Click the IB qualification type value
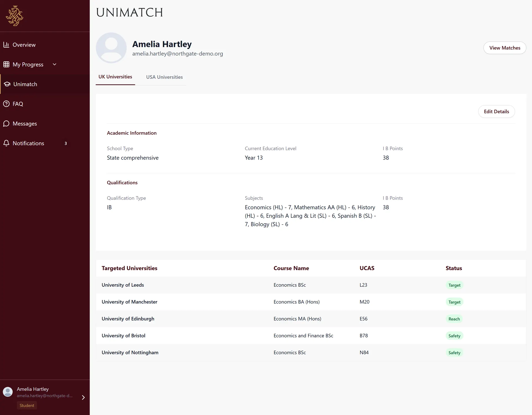This screenshot has width=532, height=415. [x=109, y=207]
